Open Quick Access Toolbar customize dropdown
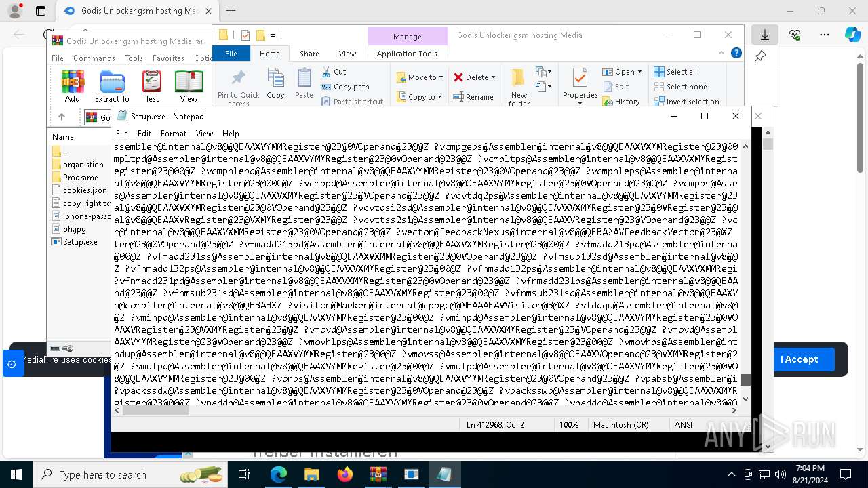The image size is (868, 488). pos(273,35)
